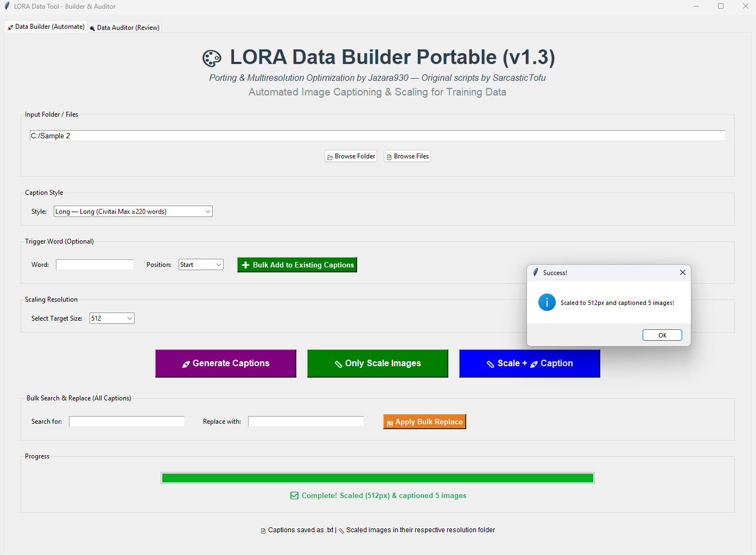Click the green Only Scale Images button
The height and width of the screenshot is (555, 756).
coord(378,363)
